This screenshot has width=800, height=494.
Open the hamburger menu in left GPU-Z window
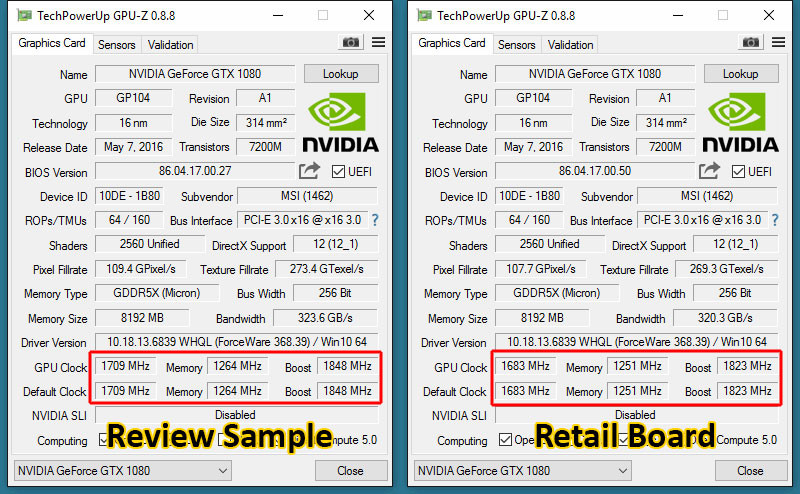click(379, 42)
